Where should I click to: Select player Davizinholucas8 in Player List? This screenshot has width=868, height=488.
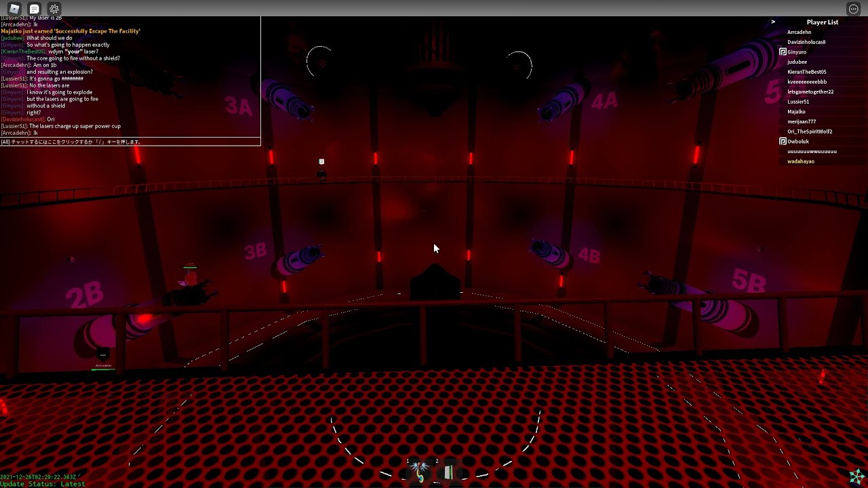click(806, 42)
